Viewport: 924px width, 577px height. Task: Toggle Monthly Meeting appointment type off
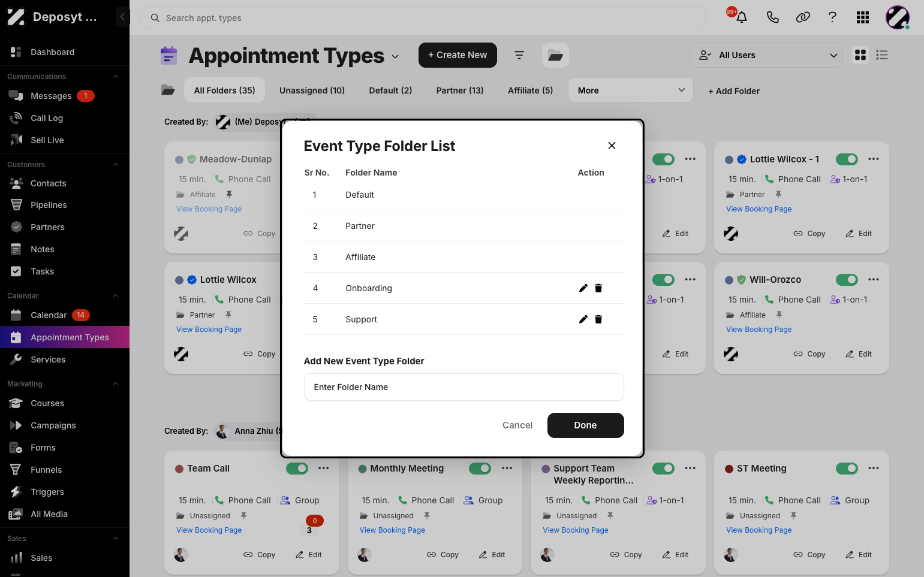point(480,469)
